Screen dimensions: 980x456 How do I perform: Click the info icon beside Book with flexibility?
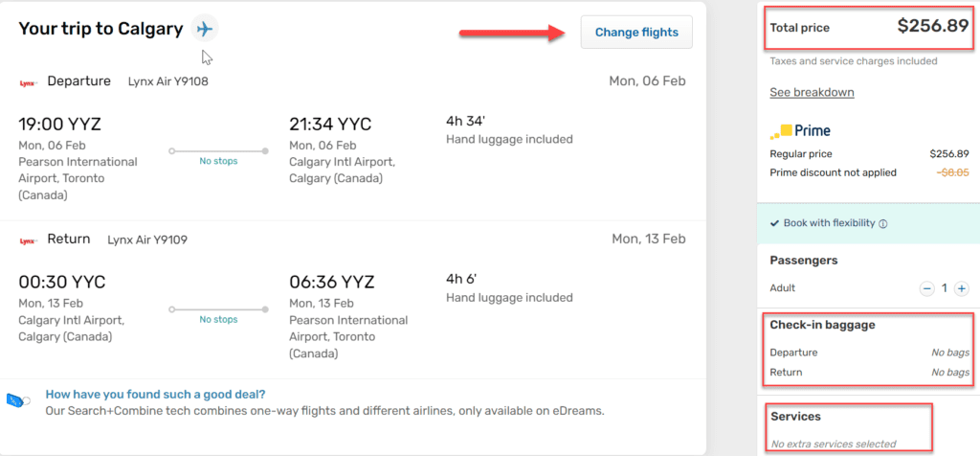[x=883, y=223]
